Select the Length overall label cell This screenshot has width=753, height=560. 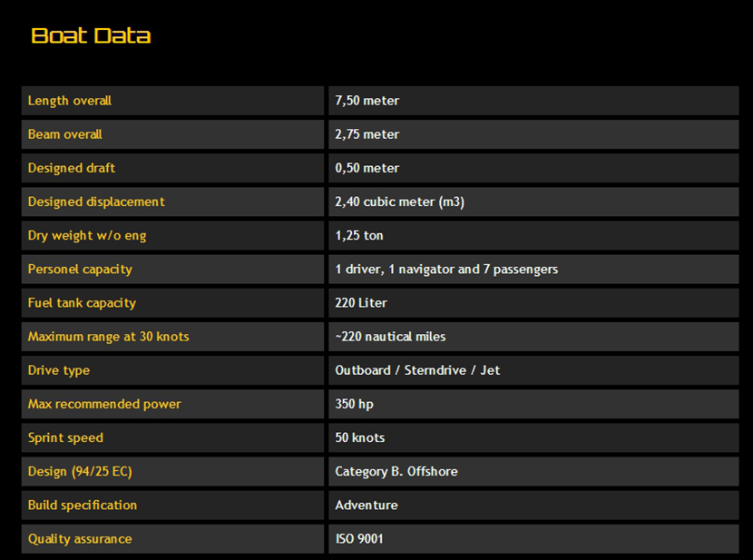pos(70,101)
